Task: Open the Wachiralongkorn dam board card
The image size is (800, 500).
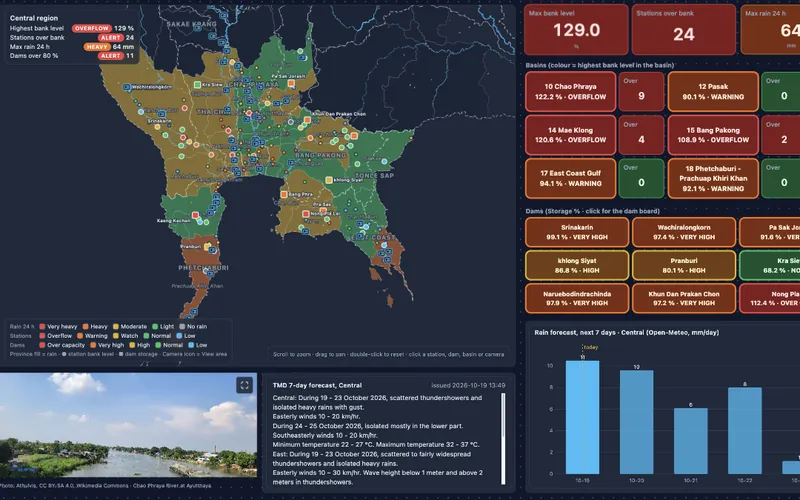Action: point(684,232)
